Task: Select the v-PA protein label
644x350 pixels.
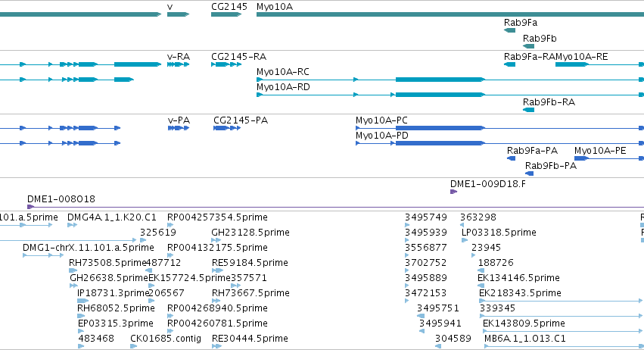Action: pos(179,120)
